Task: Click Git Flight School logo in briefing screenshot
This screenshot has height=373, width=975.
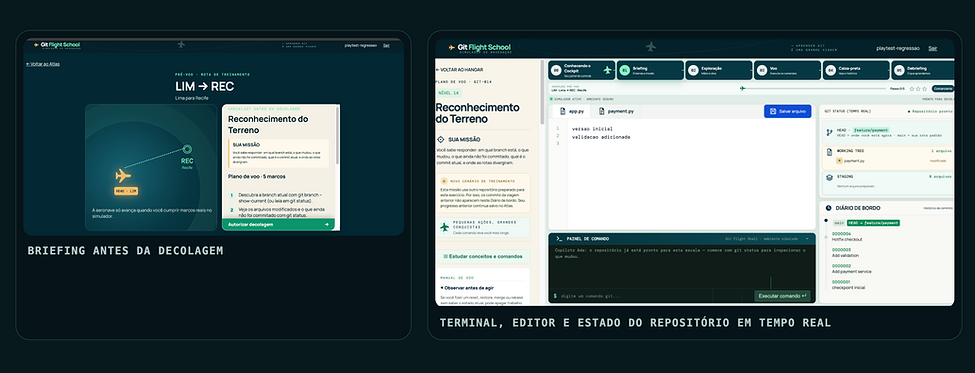Action: (56, 45)
